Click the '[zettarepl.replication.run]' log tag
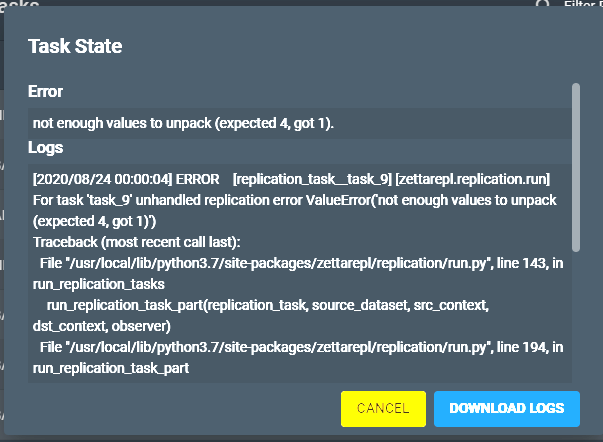Screen dimensions: 603x442 473,179
